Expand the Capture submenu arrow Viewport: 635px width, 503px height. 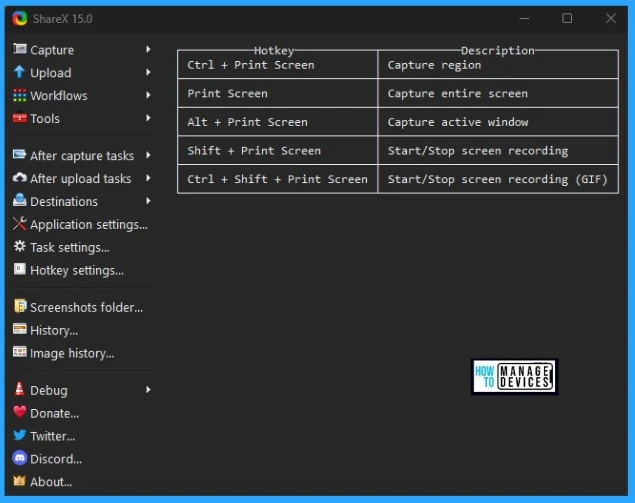[148, 49]
